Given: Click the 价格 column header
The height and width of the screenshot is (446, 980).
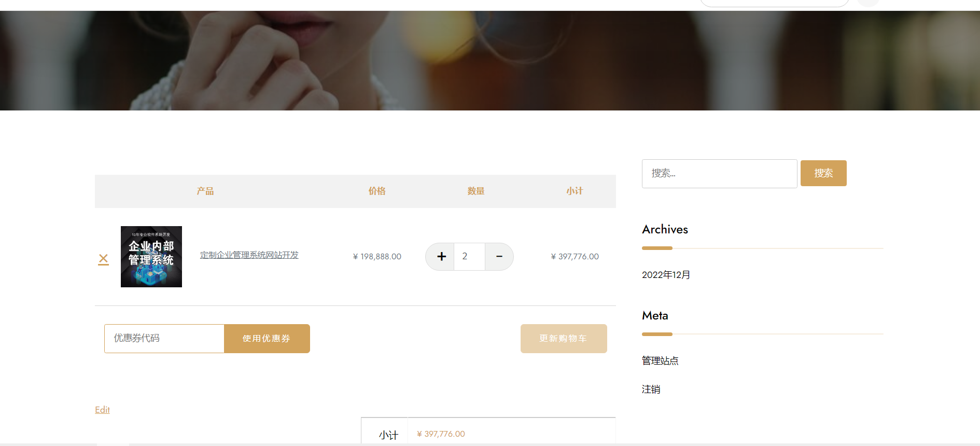Looking at the screenshot, I should tap(377, 191).
